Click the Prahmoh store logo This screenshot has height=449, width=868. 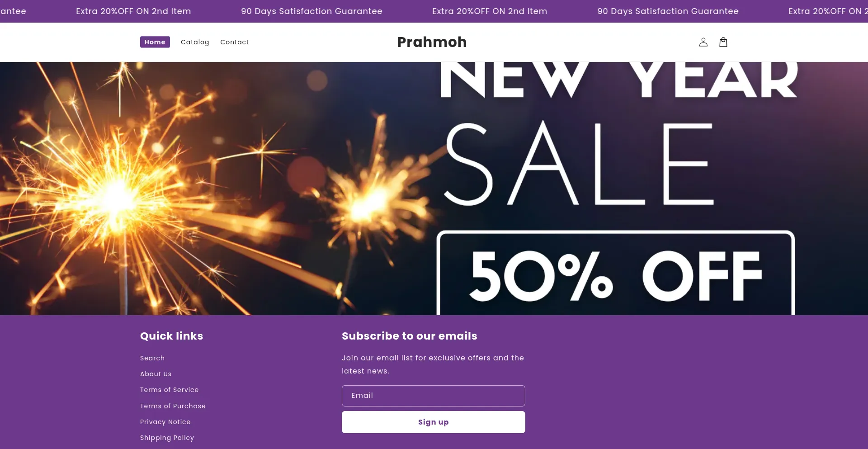(432, 42)
